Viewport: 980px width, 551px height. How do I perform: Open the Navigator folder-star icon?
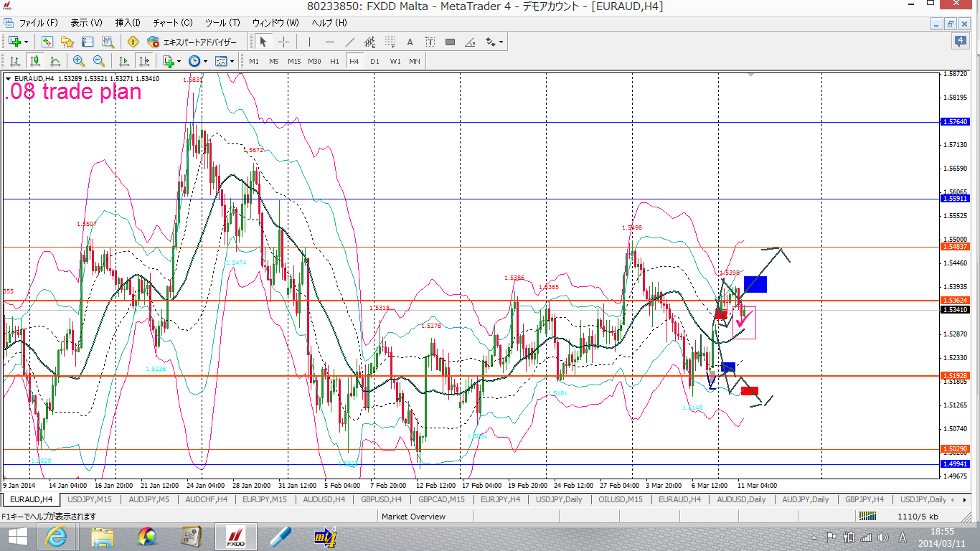pos(67,42)
